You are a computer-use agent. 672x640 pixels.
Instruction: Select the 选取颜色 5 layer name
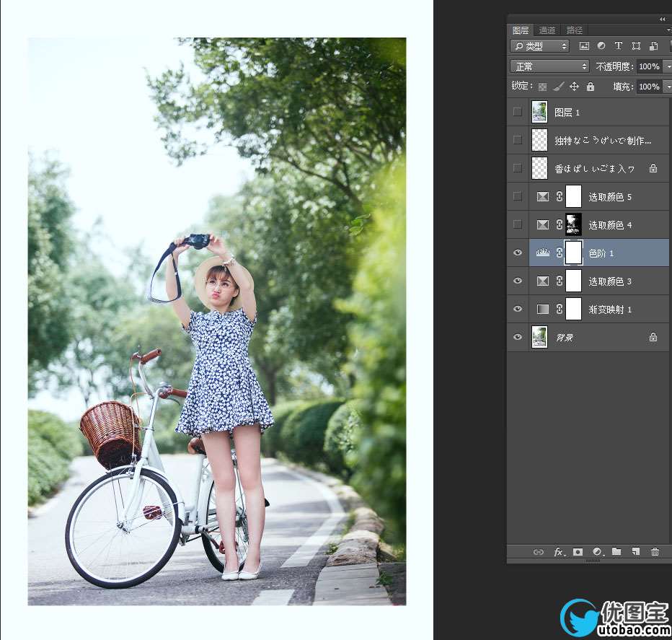coord(610,197)
